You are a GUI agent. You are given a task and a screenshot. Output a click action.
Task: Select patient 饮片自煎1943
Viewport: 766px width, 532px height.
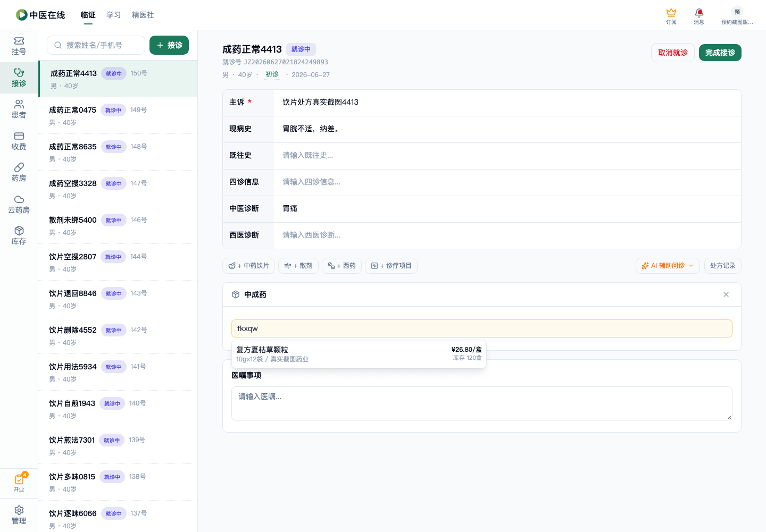point(118,409)
